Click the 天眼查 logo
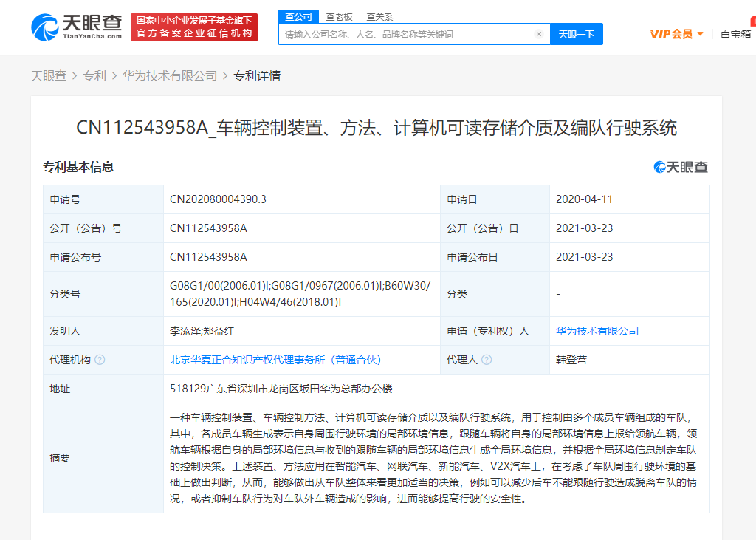 click(x=76, y=27)
